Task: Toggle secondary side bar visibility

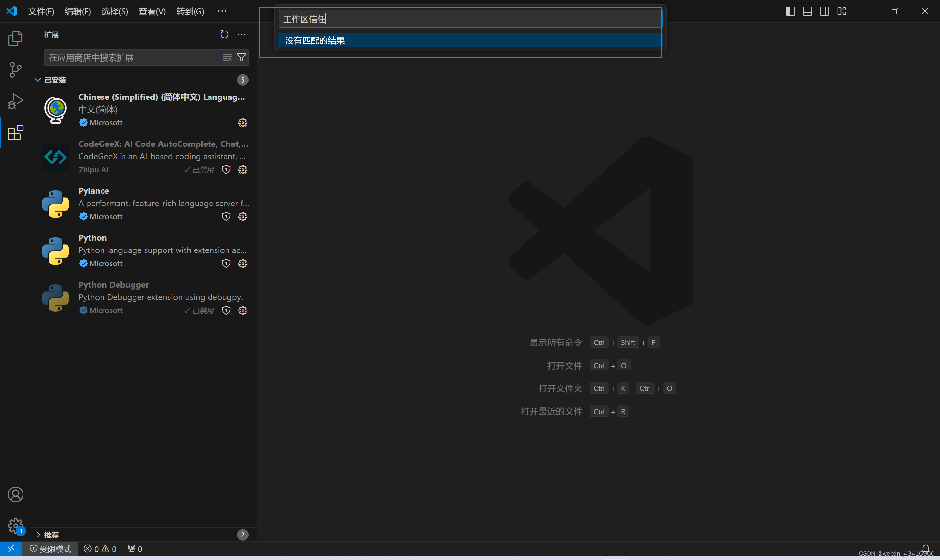Action: tap(824, 11)
